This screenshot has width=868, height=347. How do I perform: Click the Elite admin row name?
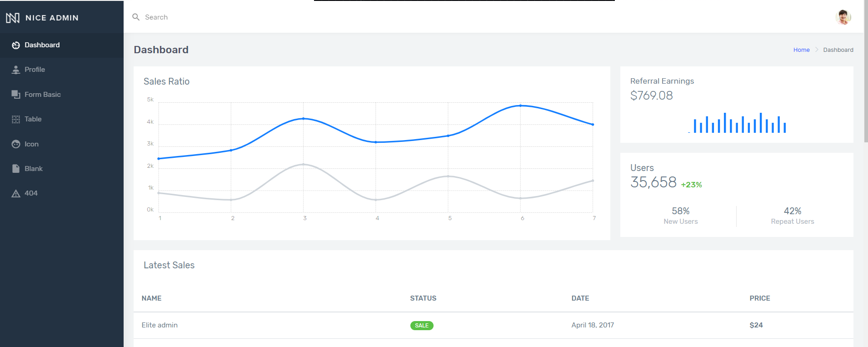click(160, 325)
